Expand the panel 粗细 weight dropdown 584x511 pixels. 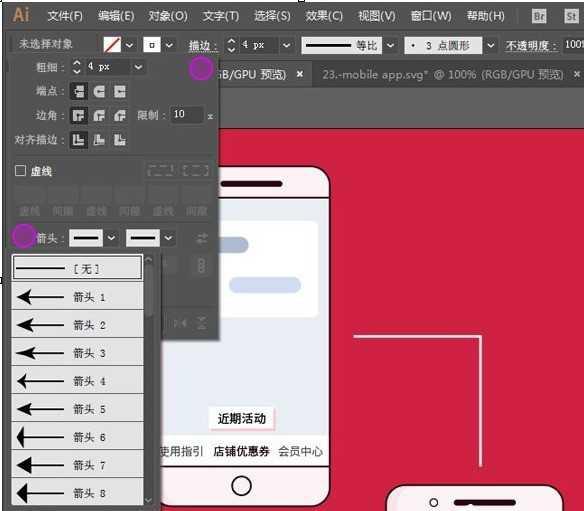[x=138, y=67]
